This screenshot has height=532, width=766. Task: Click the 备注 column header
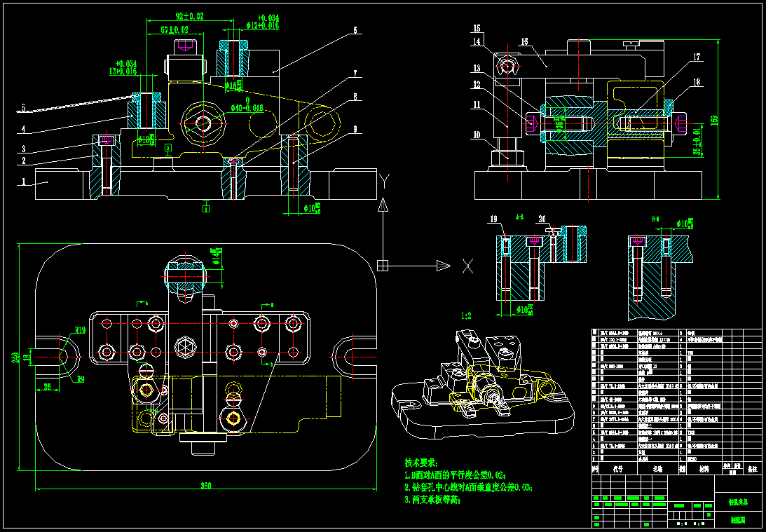click(x=752, y=469)
